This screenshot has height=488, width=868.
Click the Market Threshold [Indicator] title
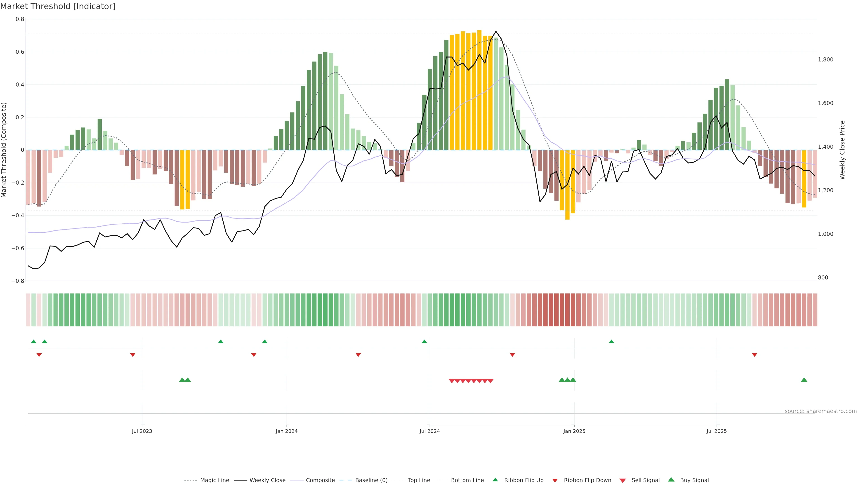58,6
